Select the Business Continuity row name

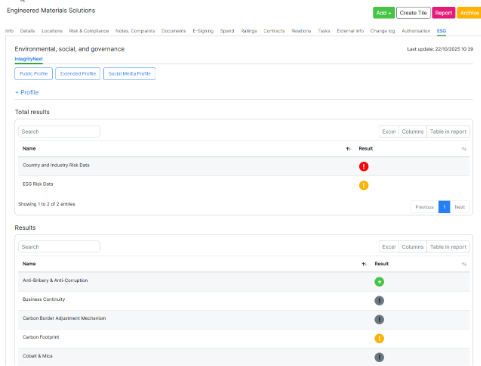44,299
